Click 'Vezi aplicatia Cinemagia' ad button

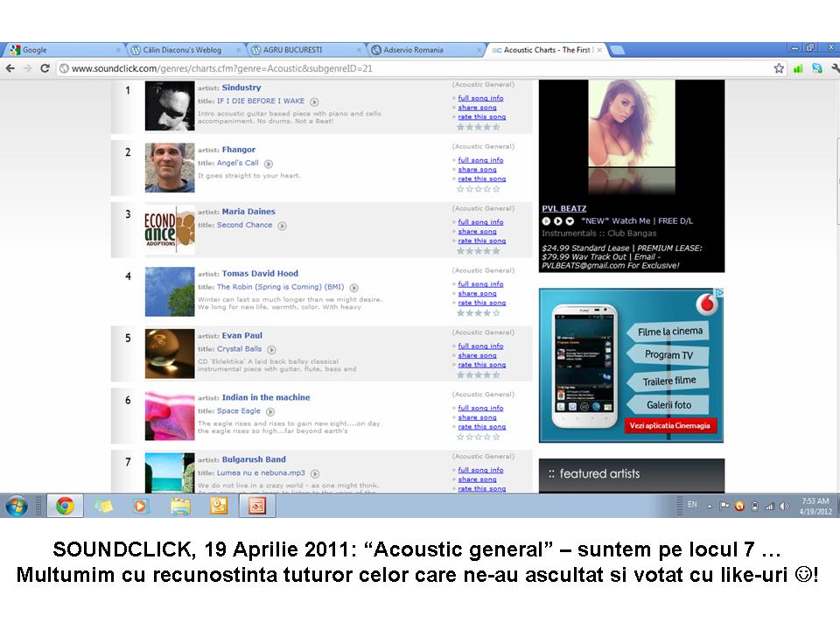pyautogui.click(x=670, y=425)
